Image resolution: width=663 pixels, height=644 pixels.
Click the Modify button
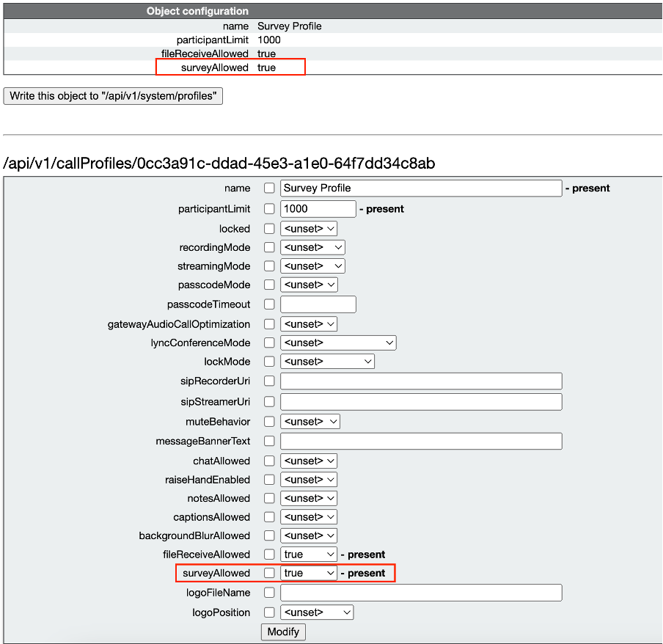[283, 632]
